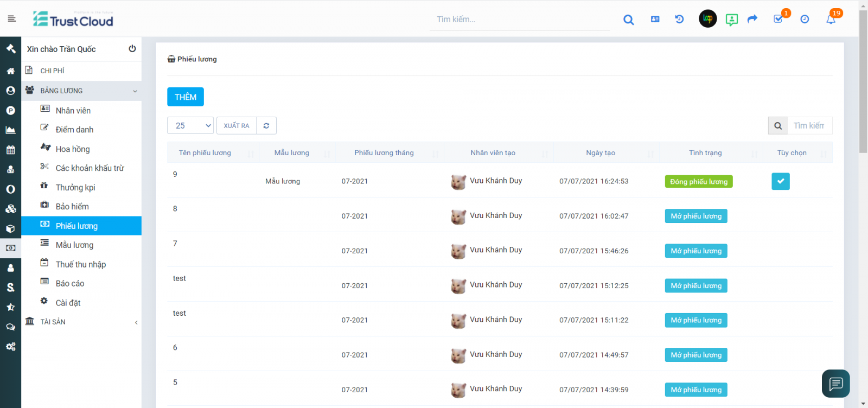This screenshot has width=868, height=408.
Task: Click the table refresh icon button
Action: click(266, 126)
